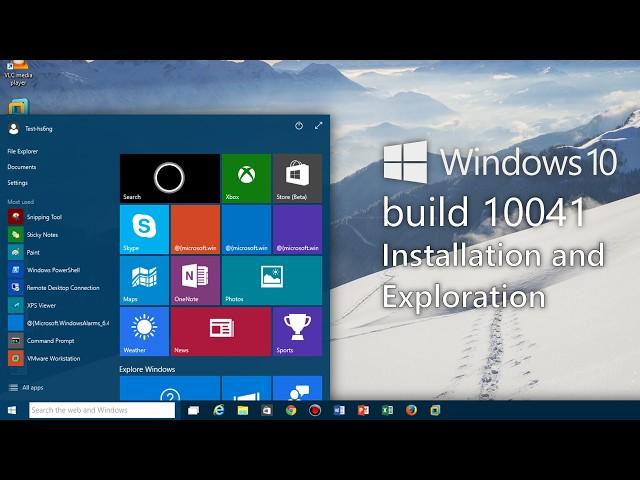The height and width of the screenshot is (480, 640).
Task: Open the Weather tile
Action: tap(144, 331)
